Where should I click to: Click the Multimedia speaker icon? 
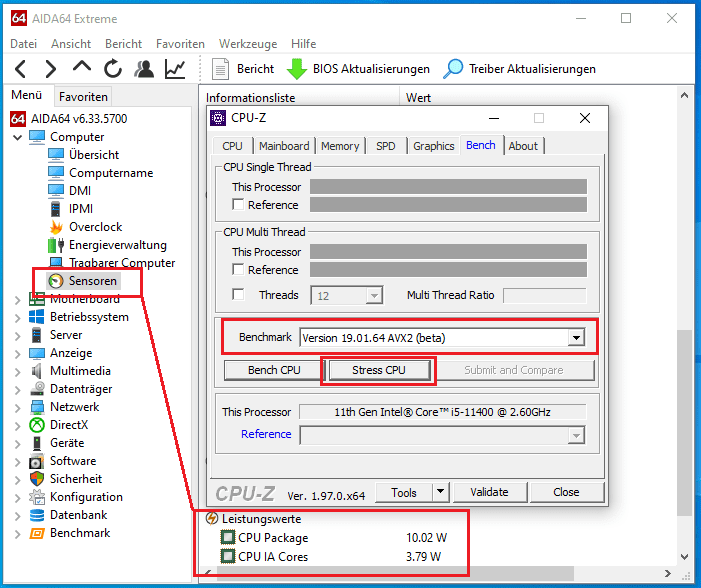coord(37,371)
